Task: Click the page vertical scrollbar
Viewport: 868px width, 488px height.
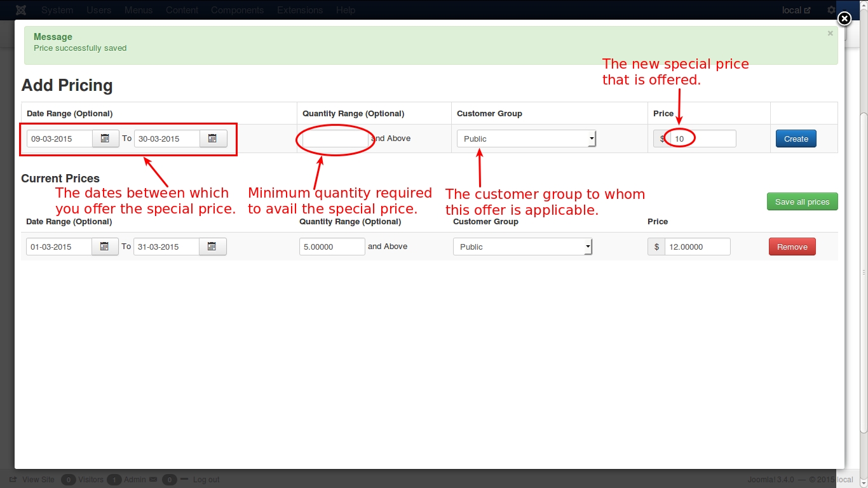Action: coord(863,273)
